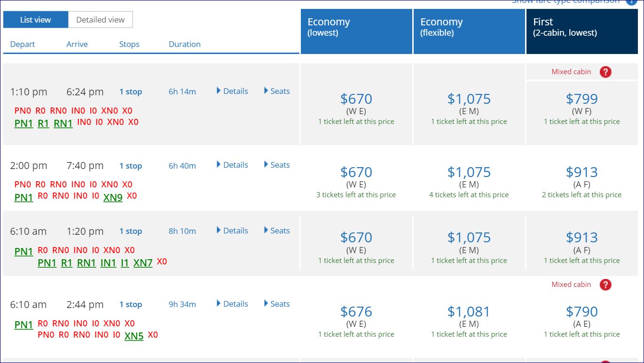Sort flights by Depart column
Screen dimensions: 644x363
23,44
